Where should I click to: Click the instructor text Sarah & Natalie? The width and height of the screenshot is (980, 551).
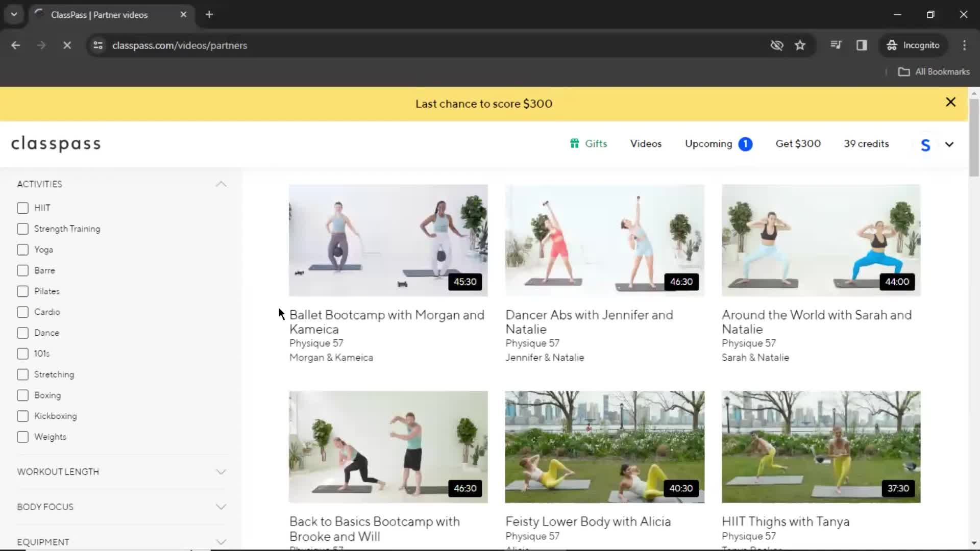(755, 358)
